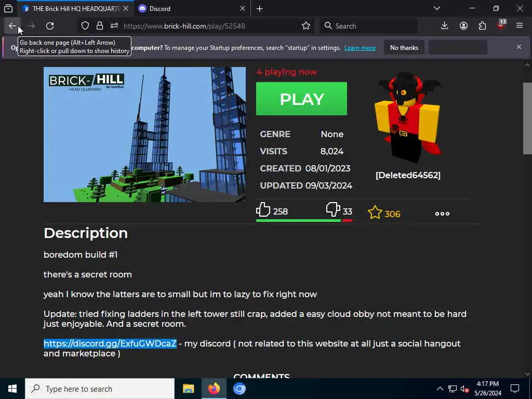532x399 pixels.
Task: Open the [Deleted64562] creator profile
Action: pos(408,175)
